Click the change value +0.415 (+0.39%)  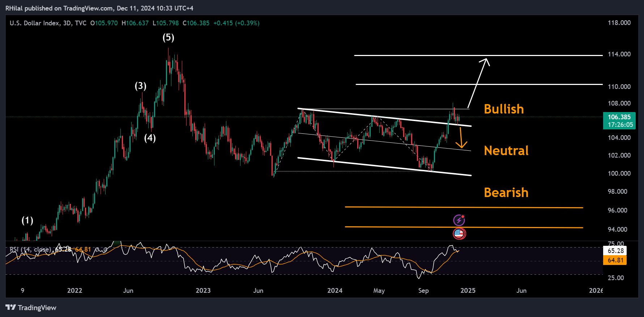point(236,23)
